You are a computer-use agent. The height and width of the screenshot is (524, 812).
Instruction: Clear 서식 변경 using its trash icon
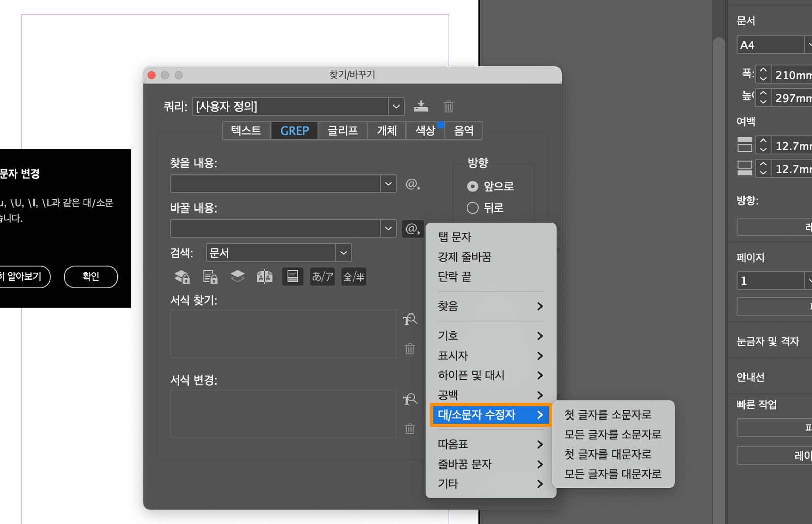[410, 429]
